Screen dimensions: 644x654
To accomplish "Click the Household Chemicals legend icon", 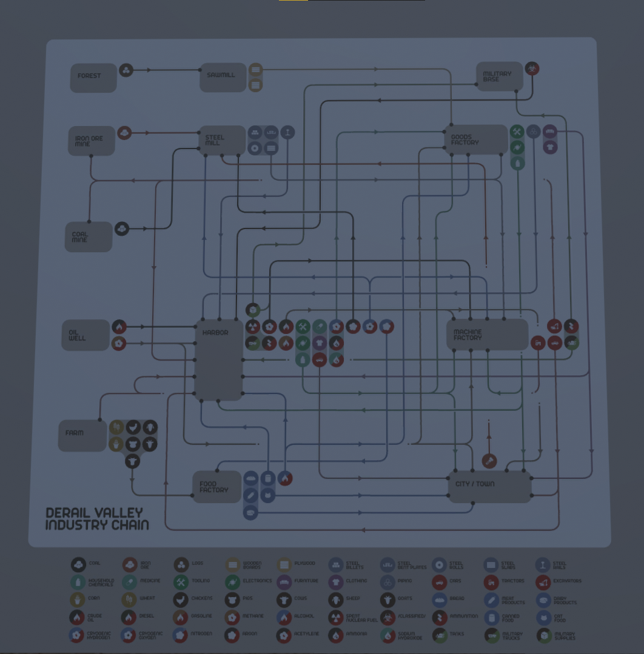I will [78, 582].
